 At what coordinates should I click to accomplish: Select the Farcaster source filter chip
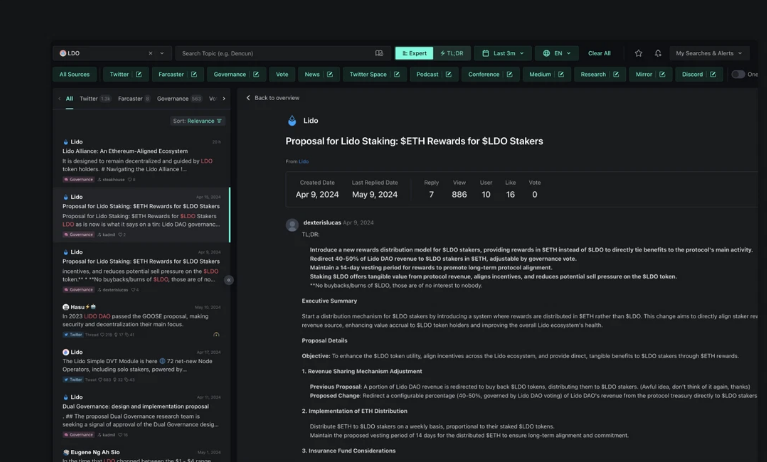(171, 74)
